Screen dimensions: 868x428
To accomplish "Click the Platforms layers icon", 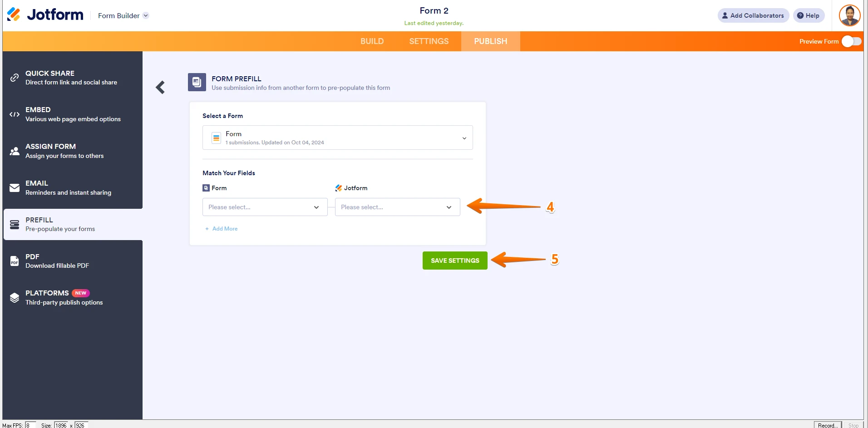I will [15, 297].
